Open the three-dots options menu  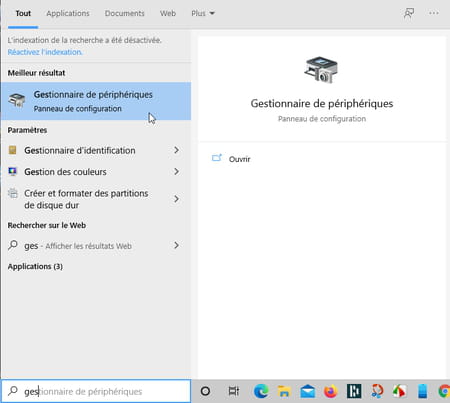pos(434,13)
